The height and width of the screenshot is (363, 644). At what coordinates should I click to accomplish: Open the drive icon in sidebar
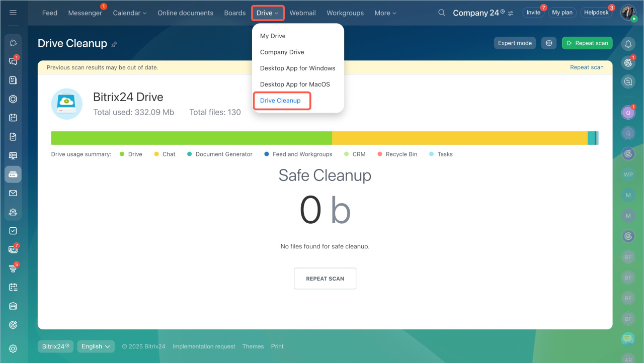tap(13, 174)
